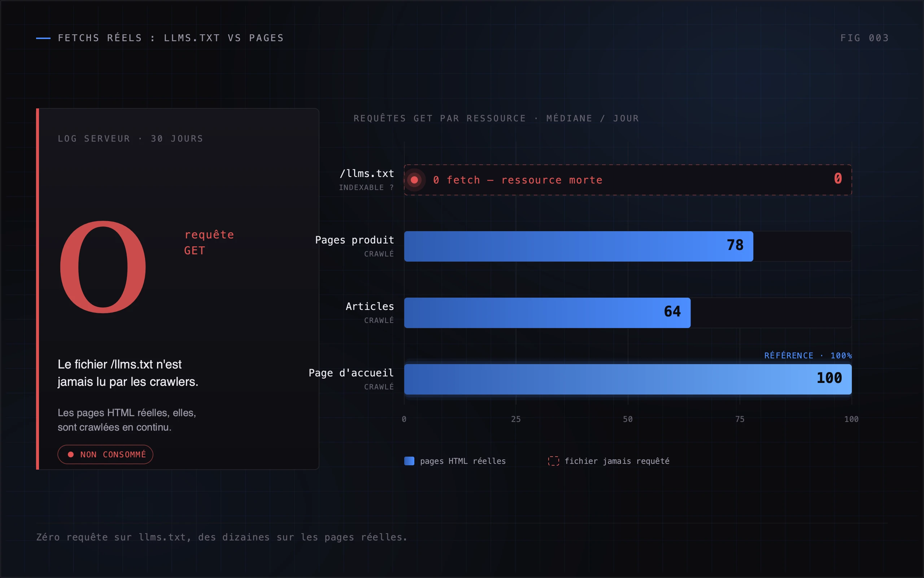The height and width of the screenshot is (578, 924).
Task: Click the 'FIG 003' label
Action: [864, 38]
